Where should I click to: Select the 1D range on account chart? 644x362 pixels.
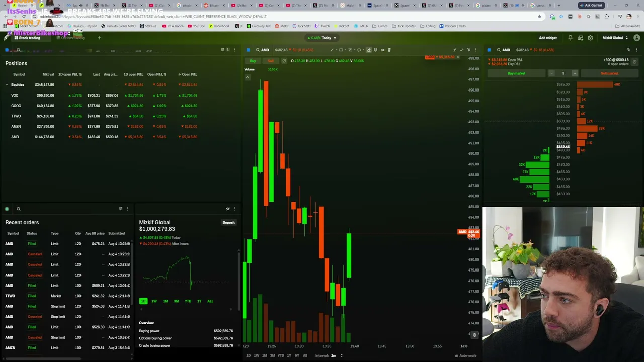(x=143, y=301)
